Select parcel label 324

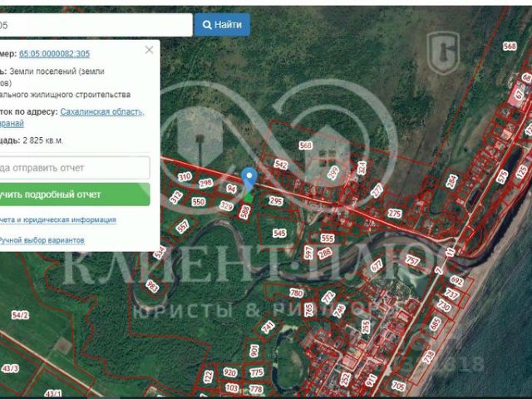click(362, 168)
